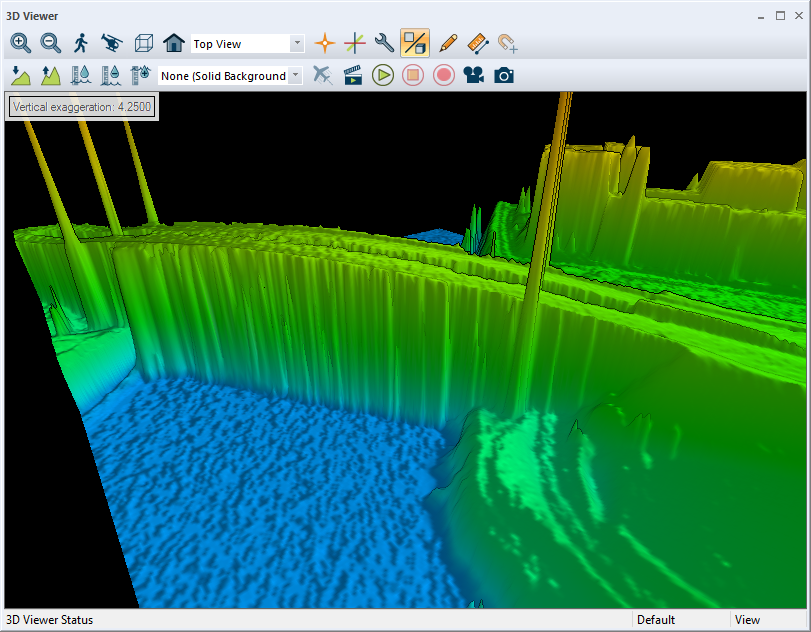
Task: Click the Zoom Out magnifier icon
Action: pyautogui.click(x=51, y=43)
